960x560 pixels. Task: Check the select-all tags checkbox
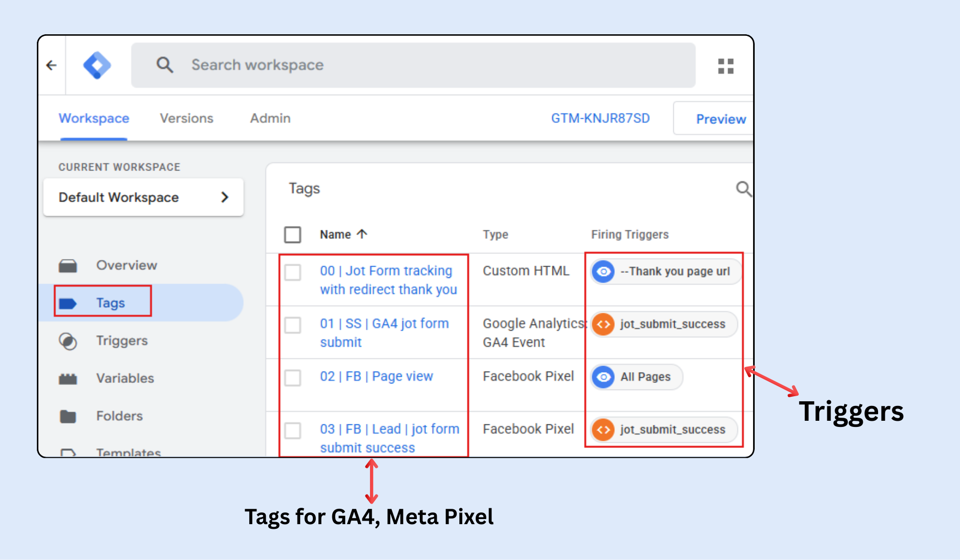(292, 234)
